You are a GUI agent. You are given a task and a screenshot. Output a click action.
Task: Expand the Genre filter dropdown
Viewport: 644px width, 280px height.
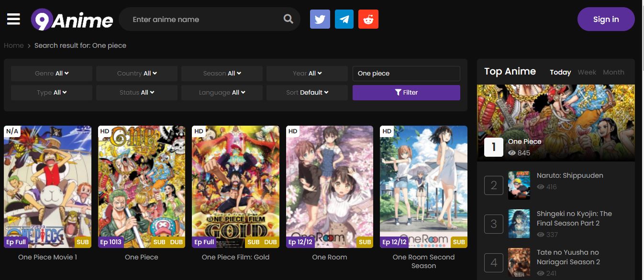coord(52,74)
